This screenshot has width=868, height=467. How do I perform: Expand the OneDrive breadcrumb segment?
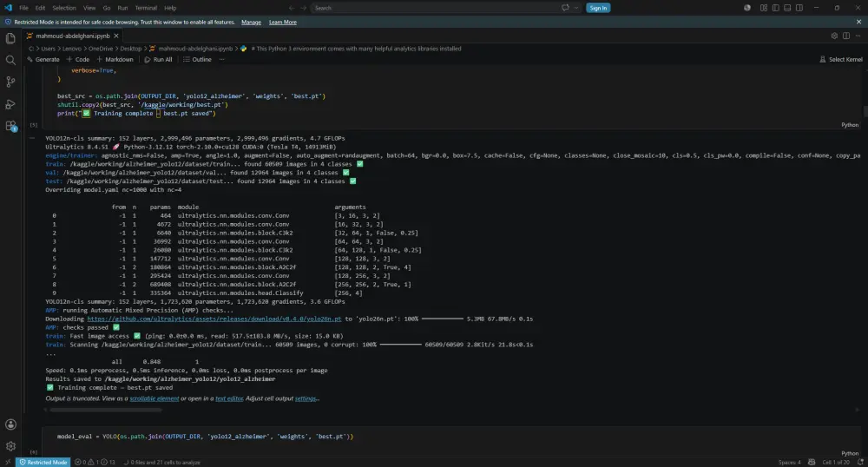[100, 49]
